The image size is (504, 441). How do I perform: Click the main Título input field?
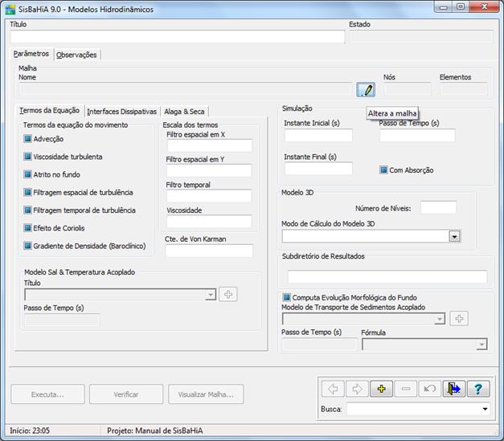pos(178,37)
